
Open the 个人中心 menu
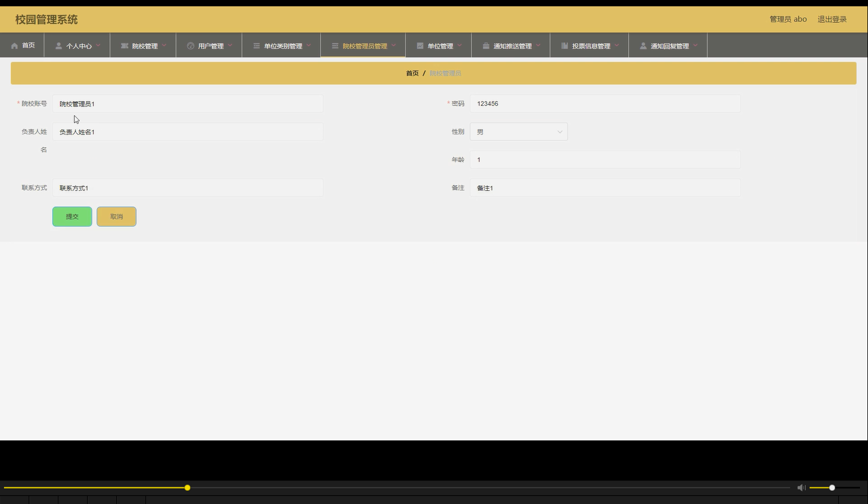[x=77, y=45]
